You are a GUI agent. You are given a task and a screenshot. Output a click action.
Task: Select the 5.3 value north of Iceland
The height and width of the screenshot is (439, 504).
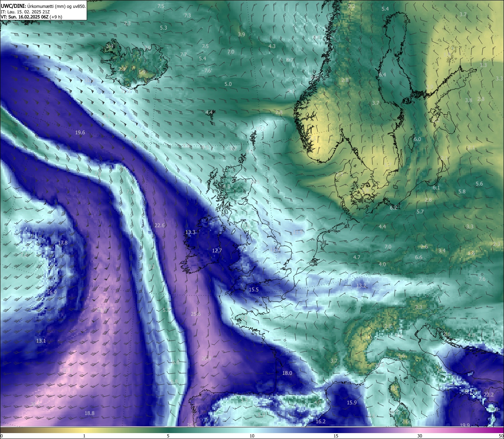coord(163,28)
